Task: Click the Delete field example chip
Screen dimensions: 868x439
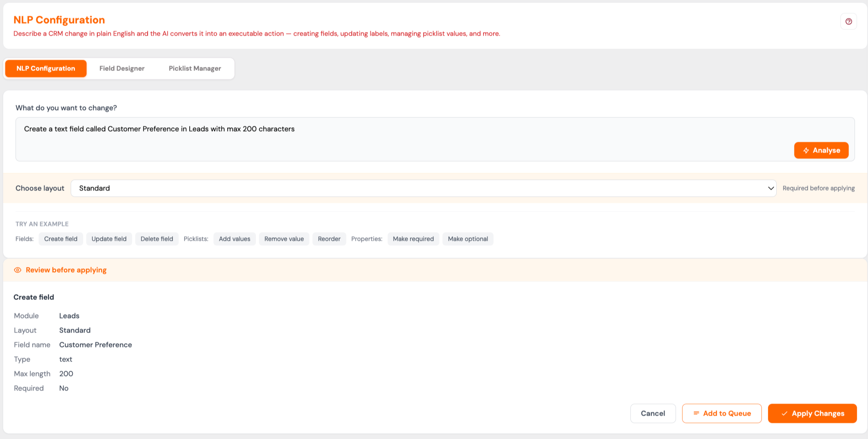Action: click(x=157, y=239)
